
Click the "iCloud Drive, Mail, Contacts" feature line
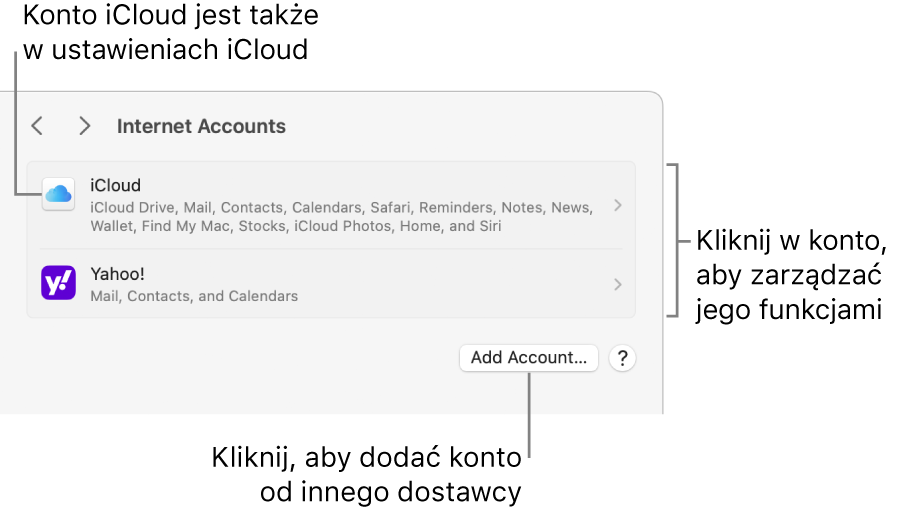coord(340,207)
